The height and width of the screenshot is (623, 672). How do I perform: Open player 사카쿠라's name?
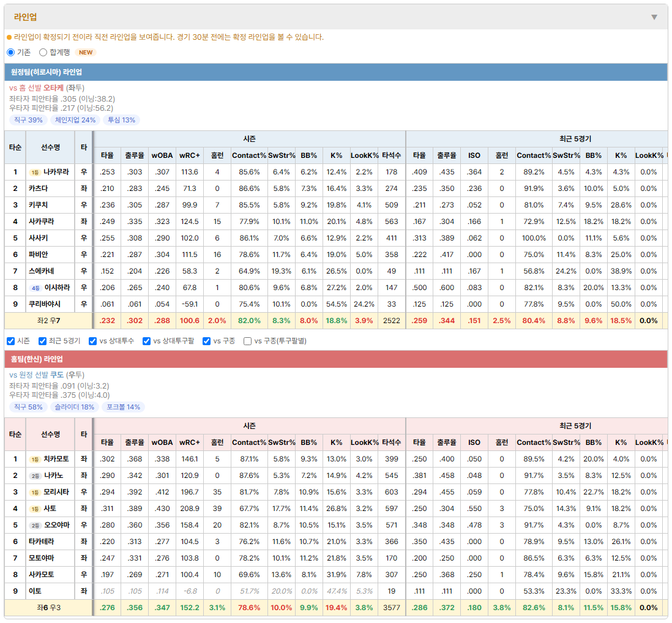42,222
